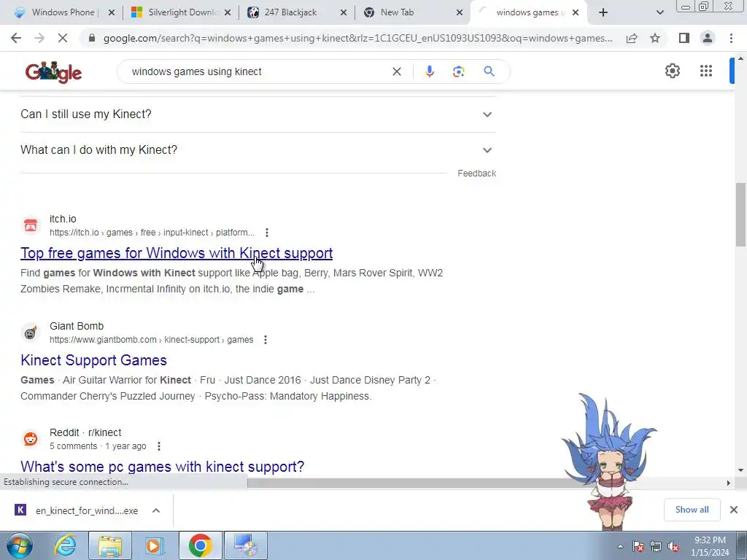747x560 pixels.
Task: Click in the Google search input field
Action: tap(258, 71)
